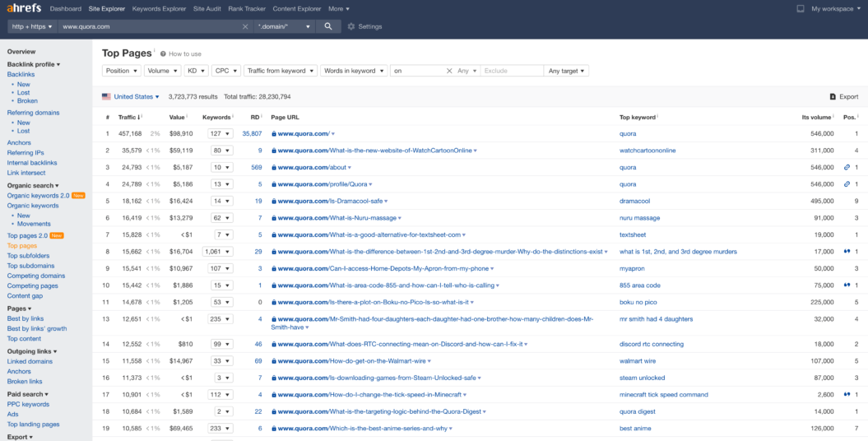
Task: Clear the www.quora.com URL field
Action: click(x=245, y=26)
